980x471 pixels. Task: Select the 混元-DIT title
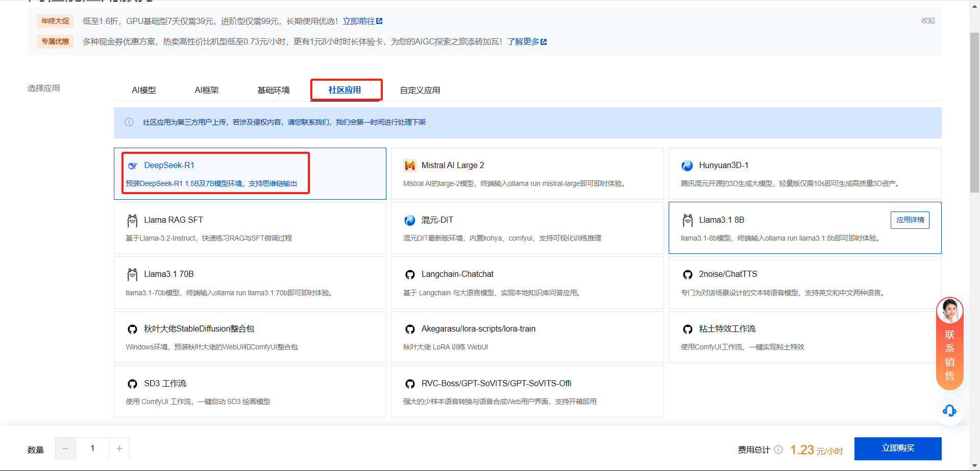[437, 220]
